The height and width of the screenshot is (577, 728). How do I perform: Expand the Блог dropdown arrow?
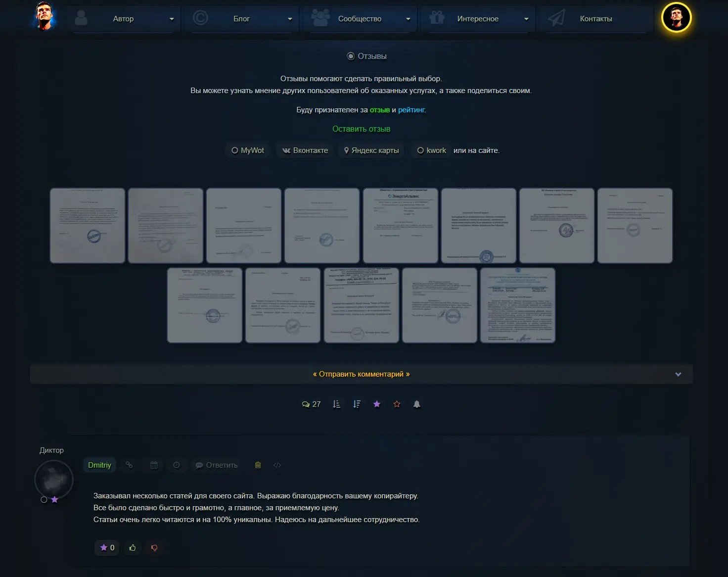[x=290, y=19]
